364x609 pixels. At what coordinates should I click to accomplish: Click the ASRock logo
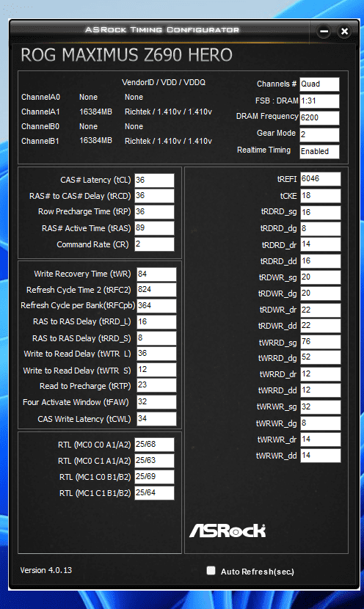point(227,530)
